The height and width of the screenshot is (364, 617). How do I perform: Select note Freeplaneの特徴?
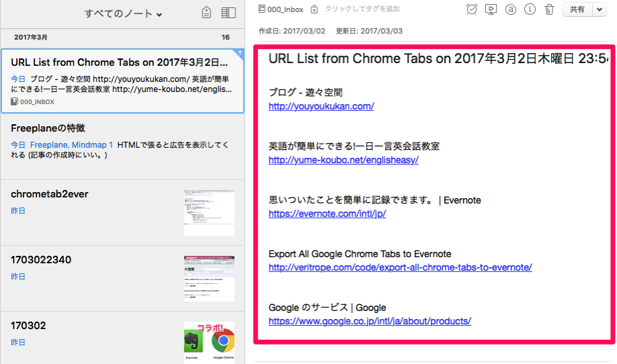122,146
